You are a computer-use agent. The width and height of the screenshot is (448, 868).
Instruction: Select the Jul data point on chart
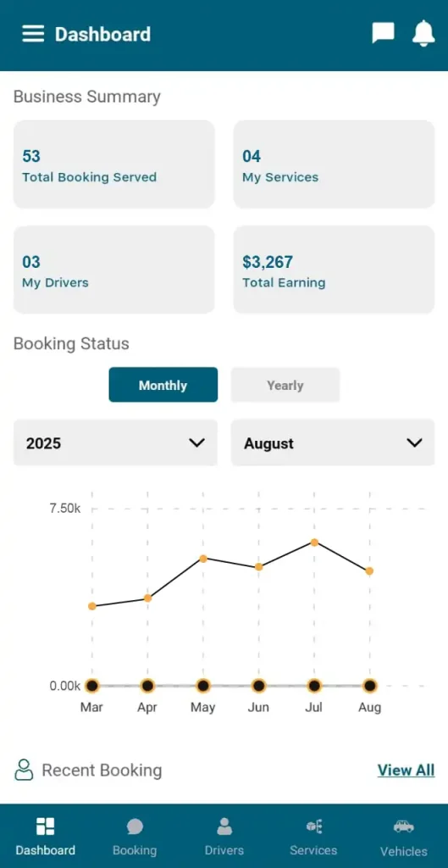point(314,542)
